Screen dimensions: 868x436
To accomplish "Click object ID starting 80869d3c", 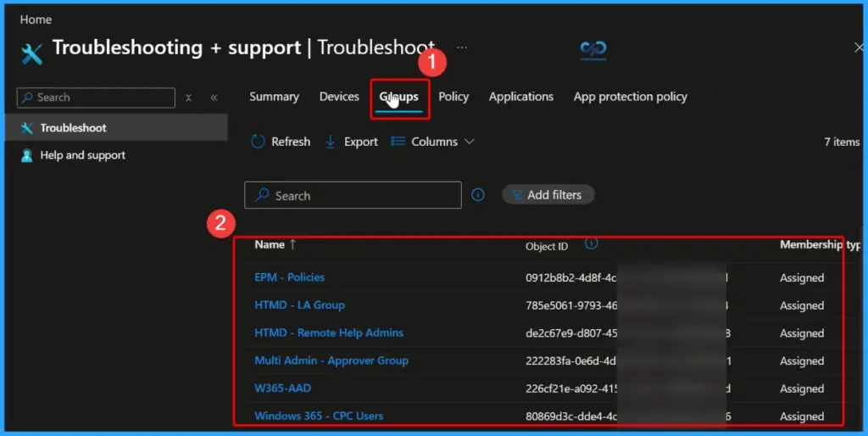I will 570,416.
